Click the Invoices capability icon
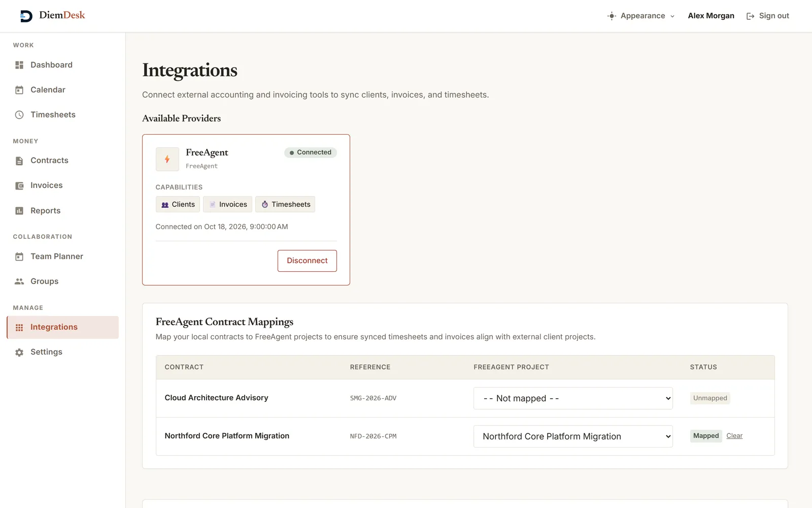The image size is (812, 508). (213, 205)
